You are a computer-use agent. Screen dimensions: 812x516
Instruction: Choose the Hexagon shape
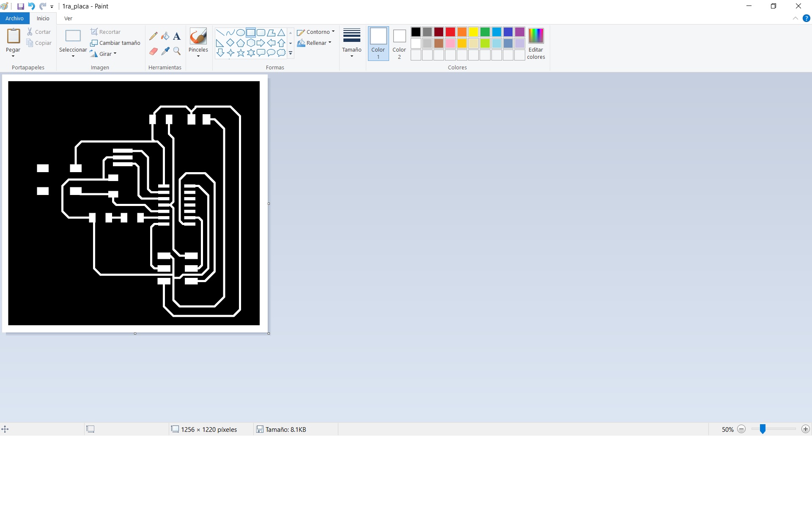pos(251,43)
